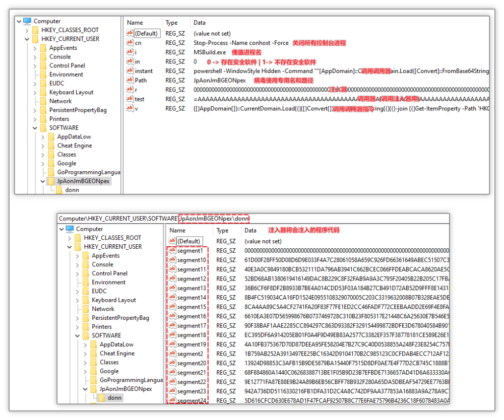The width and height of the screenshot is (504, 420).
Task: Select the PersistentPropertyBag key in the upper tree
Action: 78,110
